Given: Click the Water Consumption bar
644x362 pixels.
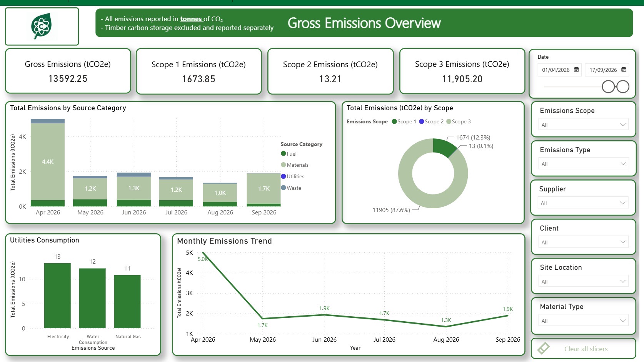Looking at the screenshot, I should pyautogui.click(x=92, y=298).
